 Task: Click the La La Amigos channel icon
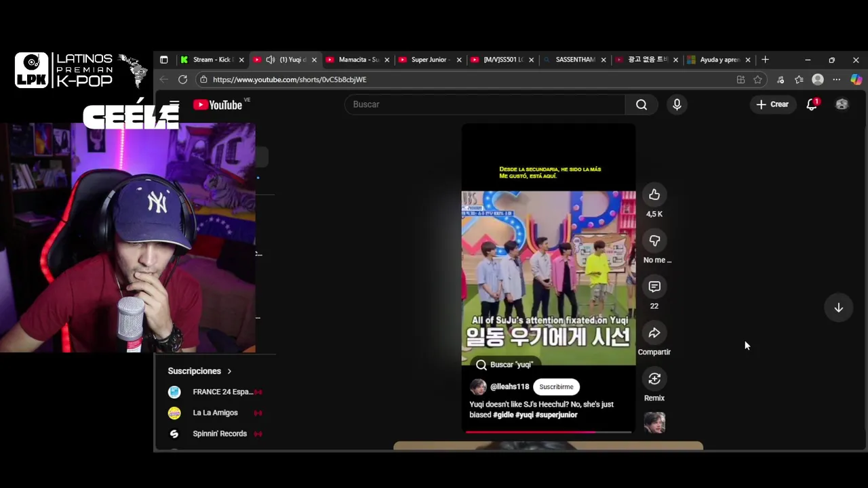174,413
